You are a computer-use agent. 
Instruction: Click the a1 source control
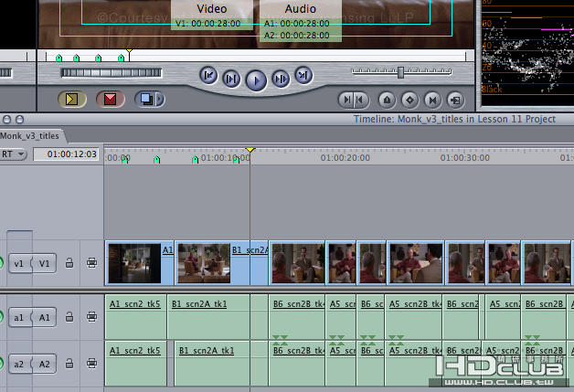tap(19, 317)
